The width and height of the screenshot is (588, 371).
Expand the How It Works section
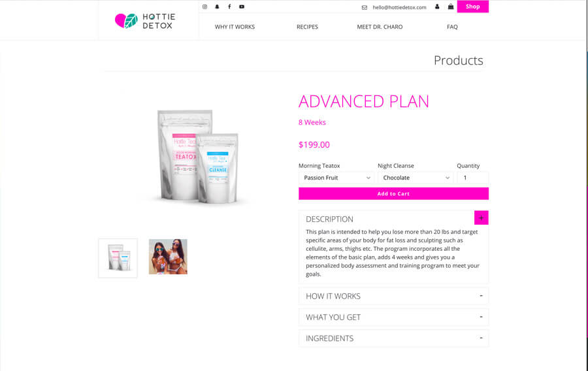coord(393,296)
